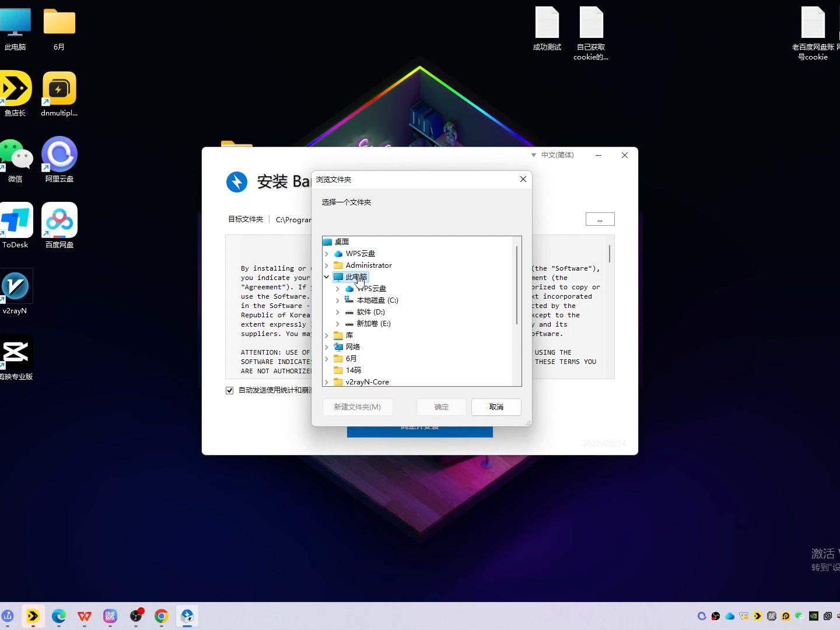Click OBS Studio in the taskbar
This screenshot has height=630, width=840.
click(136, 616)
